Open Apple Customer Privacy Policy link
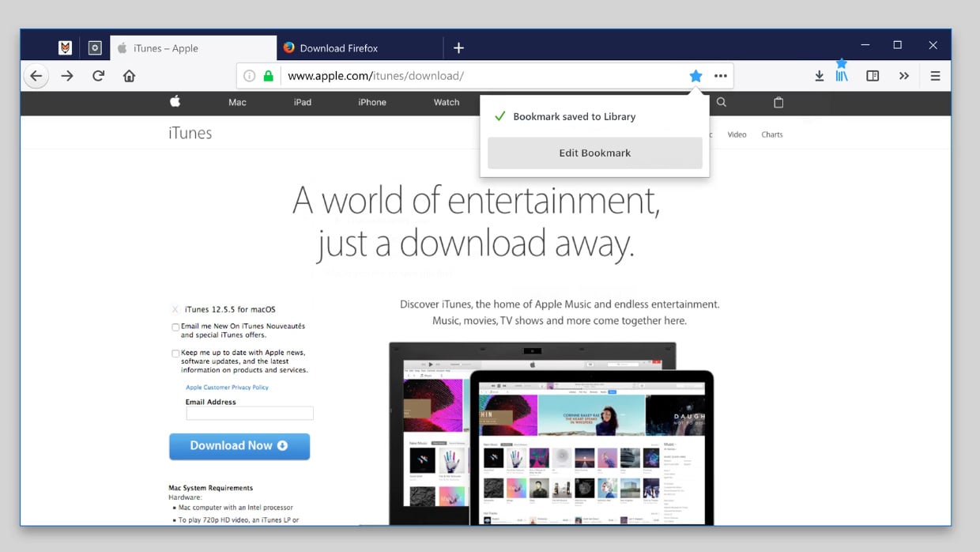 (228, 388)
